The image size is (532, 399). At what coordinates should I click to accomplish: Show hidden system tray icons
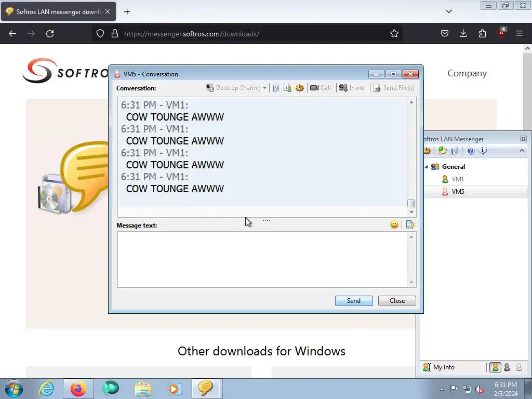[x=442, y=389]
